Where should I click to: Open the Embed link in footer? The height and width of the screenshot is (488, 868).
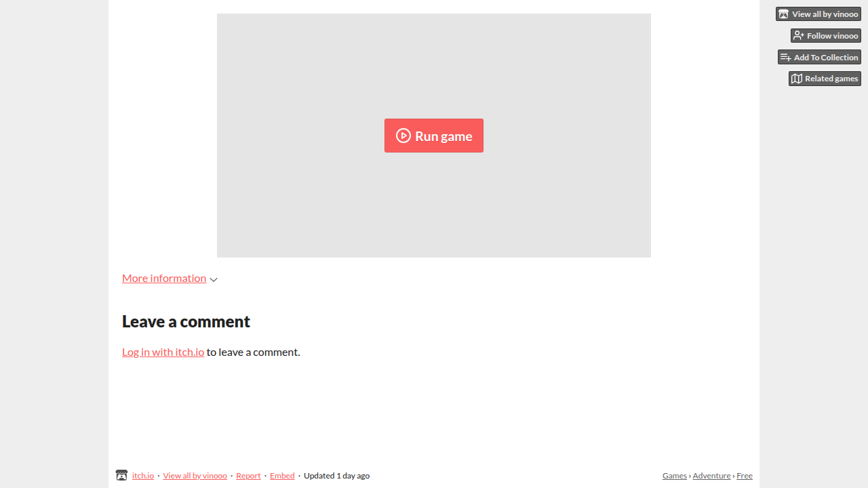pyautogui.click(x=282, y=476)
